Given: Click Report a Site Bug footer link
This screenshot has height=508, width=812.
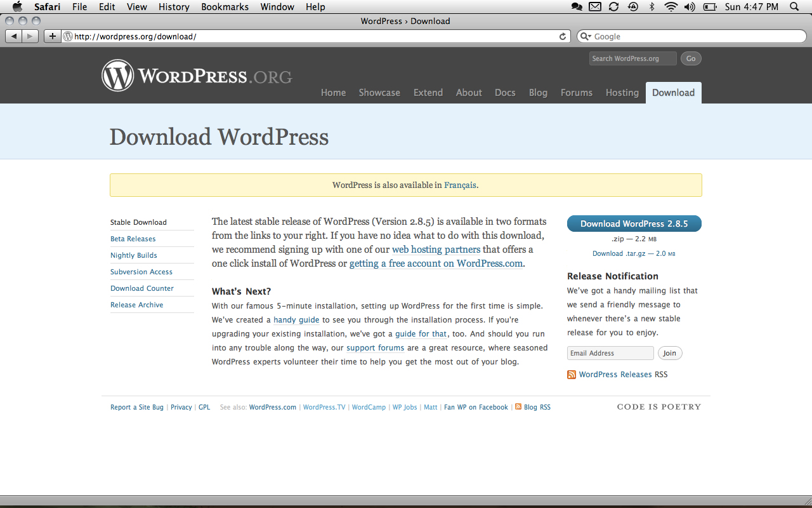Looking at the screenshot, I should click(x=137, y=407).
